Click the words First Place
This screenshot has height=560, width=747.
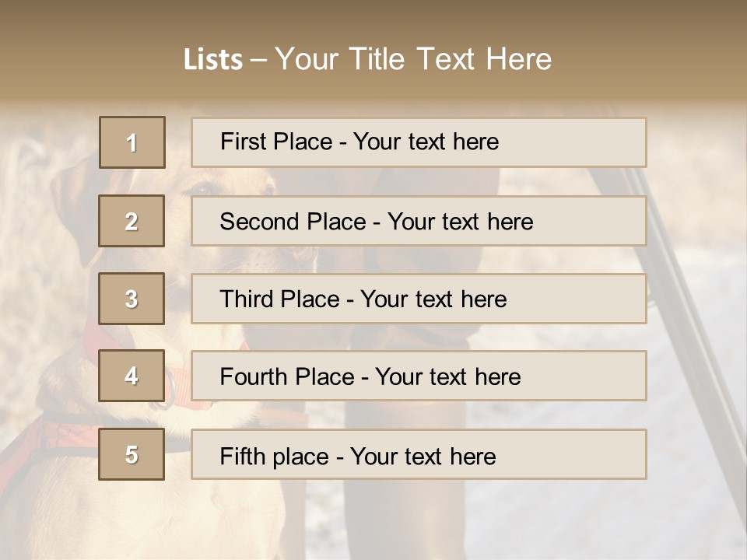point(276,142)
